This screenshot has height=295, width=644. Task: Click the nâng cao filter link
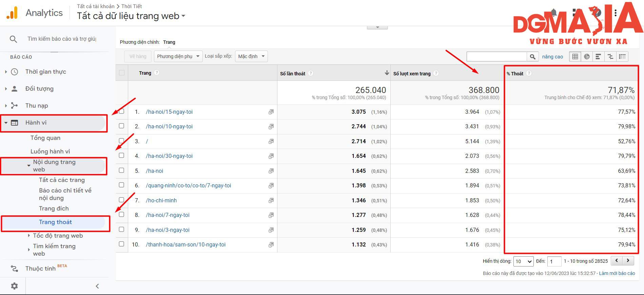(x=552, y=57)
